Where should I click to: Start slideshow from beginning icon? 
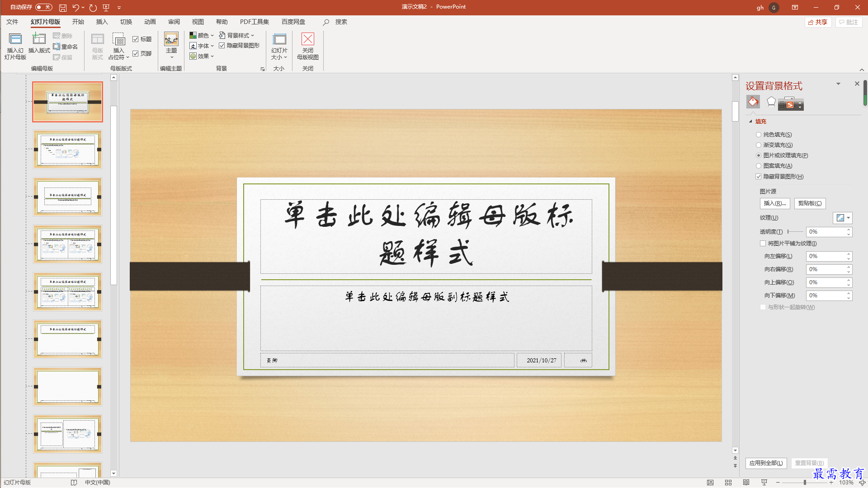point(106,8)
